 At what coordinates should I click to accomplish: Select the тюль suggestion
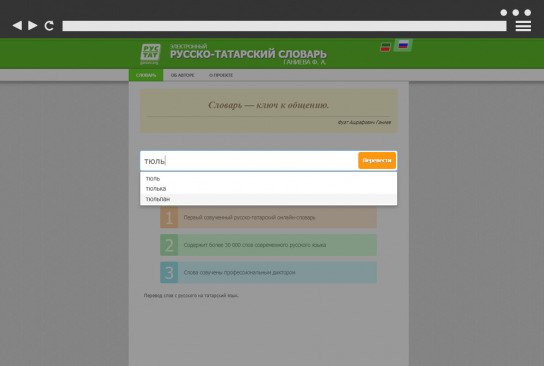(269, 179)
